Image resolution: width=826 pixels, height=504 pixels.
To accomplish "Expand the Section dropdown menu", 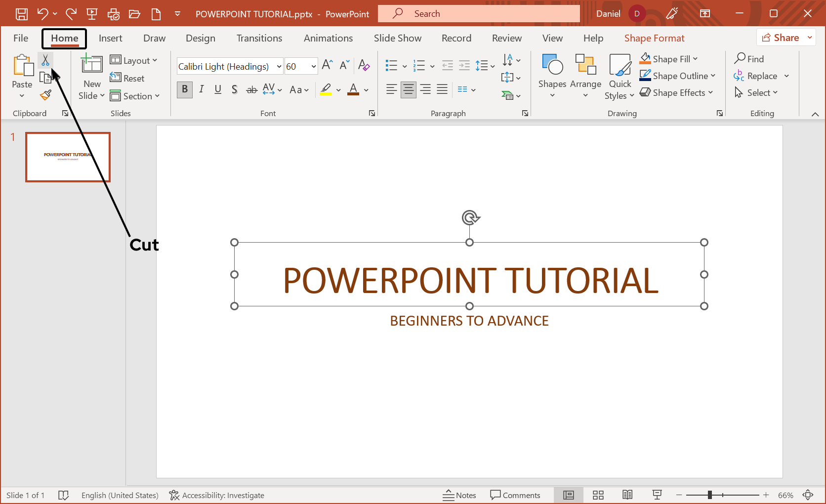I will [157, 96].
